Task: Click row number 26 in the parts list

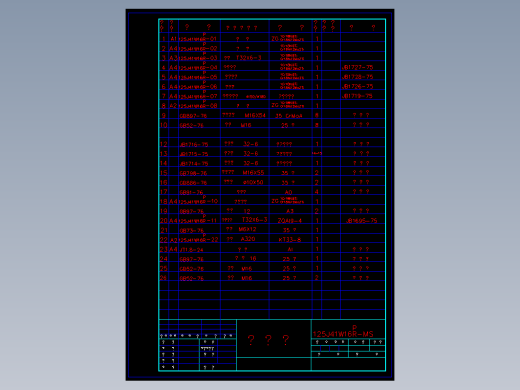Action: (x=164, y=278)
